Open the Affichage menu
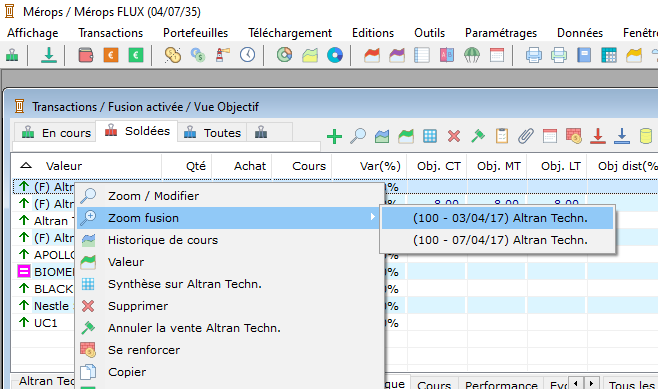The image size is (658, 390). click(x=33, y=33)
